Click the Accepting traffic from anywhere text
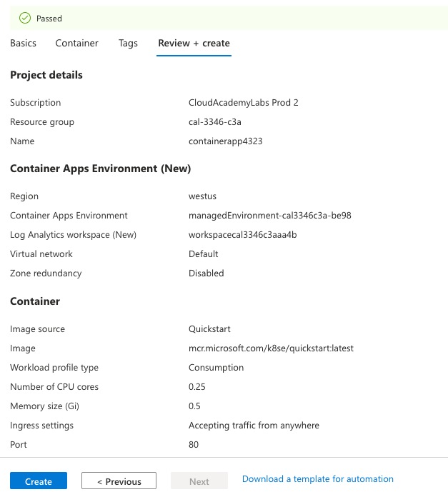The height and width of the screenshot is (497, 448). point(254,426)
